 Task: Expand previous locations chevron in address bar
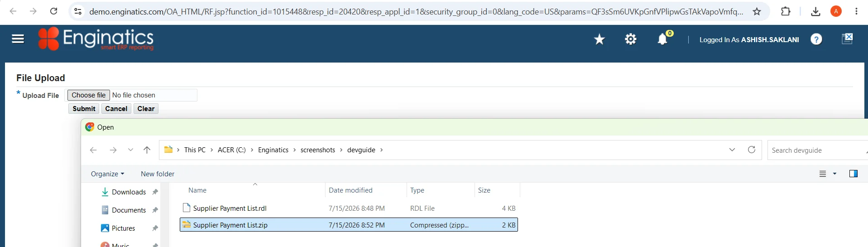pyautogui.click(x=732, y=150)
